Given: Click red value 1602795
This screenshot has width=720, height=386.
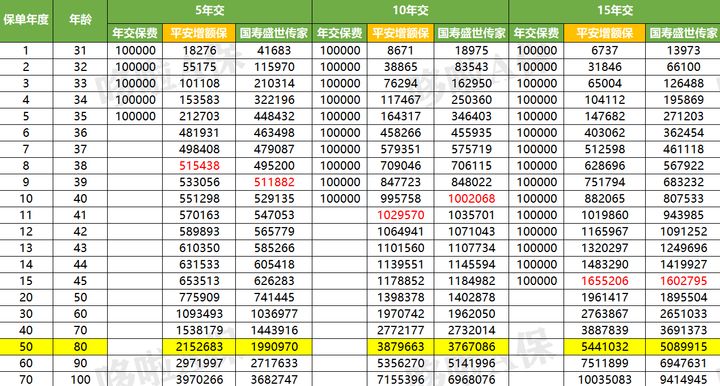Looking at the screenshot, I should coord(683,281).
